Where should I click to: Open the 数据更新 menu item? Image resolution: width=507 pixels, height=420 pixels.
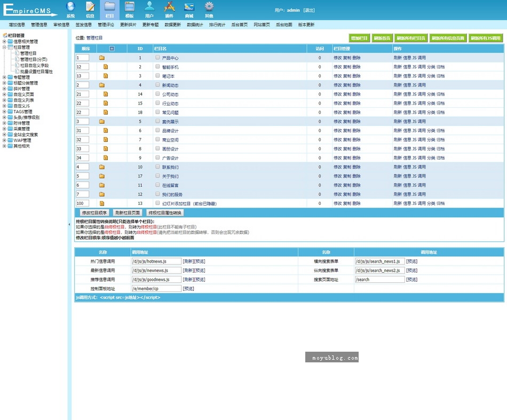coord(173,25)
